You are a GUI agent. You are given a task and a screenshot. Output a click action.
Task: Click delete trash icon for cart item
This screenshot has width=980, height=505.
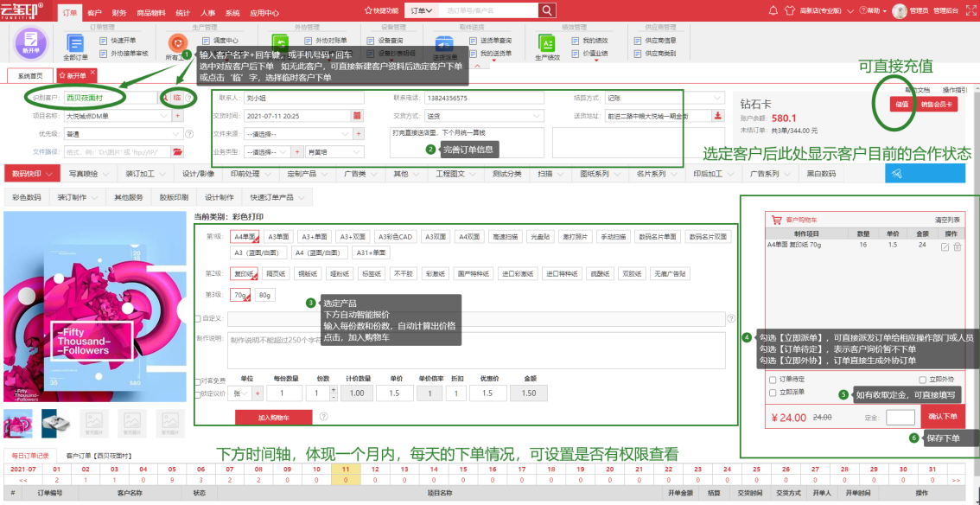957,246
